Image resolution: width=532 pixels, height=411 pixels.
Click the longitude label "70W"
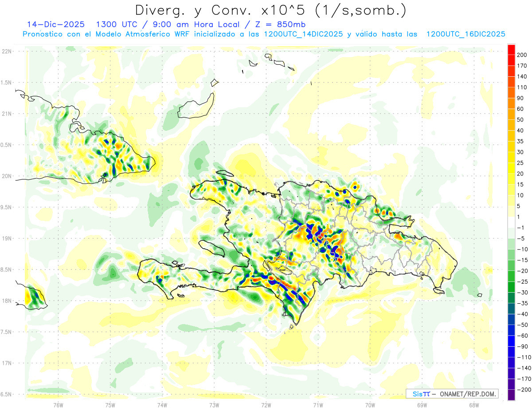pyautogui.click(x=370, y=405)
